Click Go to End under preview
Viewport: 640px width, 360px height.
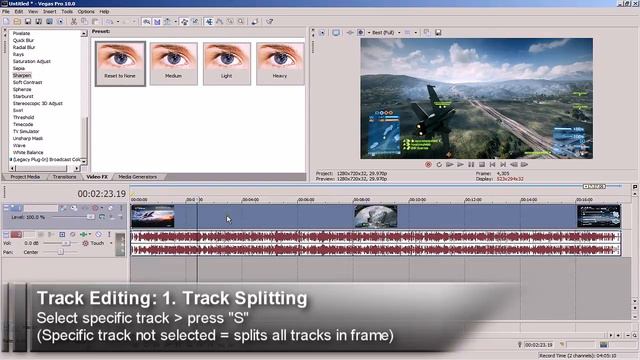503,164
